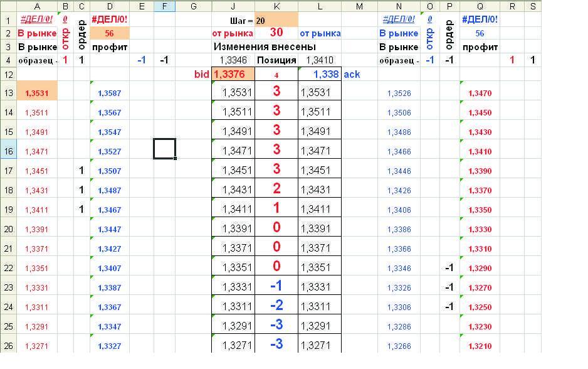Click small red 4 in cell K12

[x=276, y=75]
